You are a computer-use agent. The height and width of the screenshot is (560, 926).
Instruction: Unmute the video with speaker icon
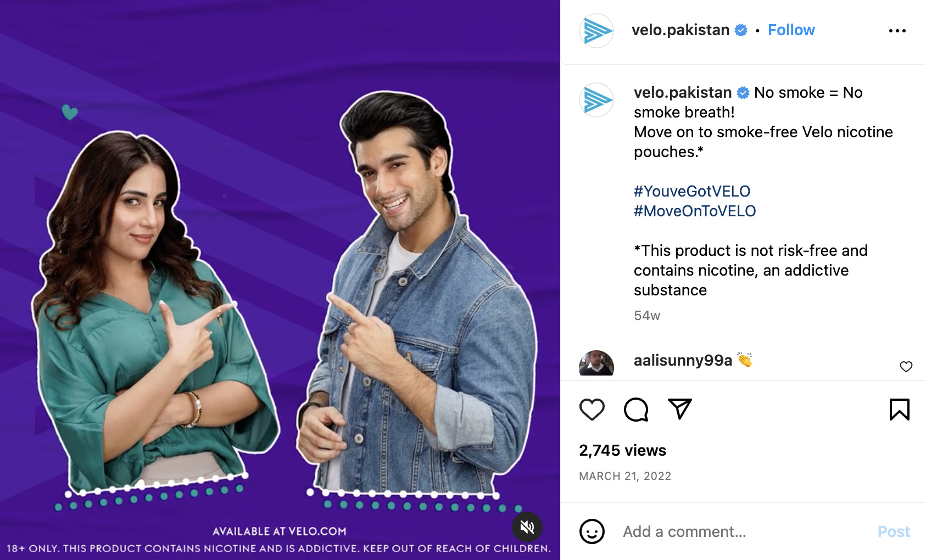(527, 527)
